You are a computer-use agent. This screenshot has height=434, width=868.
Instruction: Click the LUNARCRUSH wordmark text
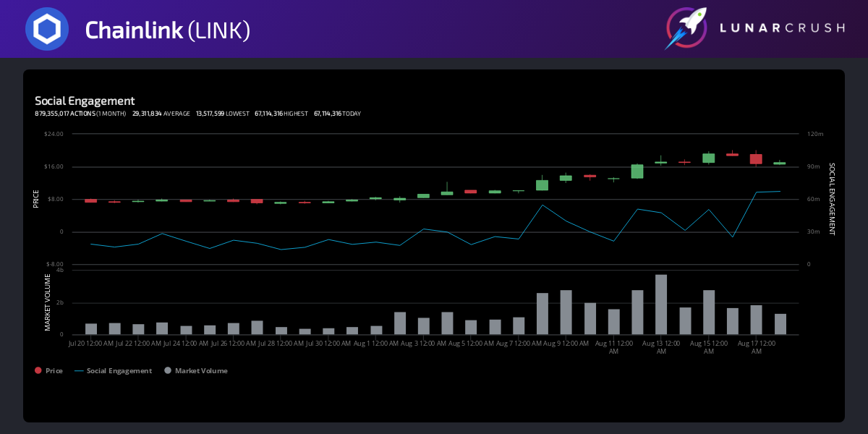[783, 28]
